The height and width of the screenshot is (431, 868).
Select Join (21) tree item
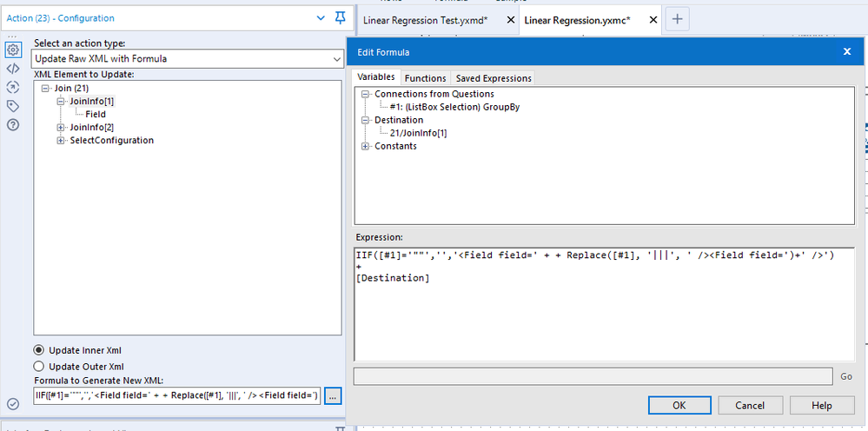71,89
